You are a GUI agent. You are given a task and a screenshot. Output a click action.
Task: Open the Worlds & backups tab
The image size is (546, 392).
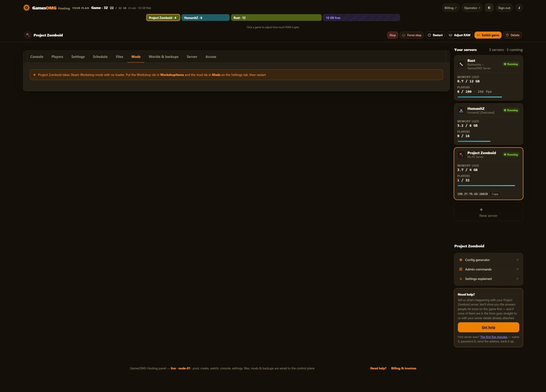pos(164,57)
